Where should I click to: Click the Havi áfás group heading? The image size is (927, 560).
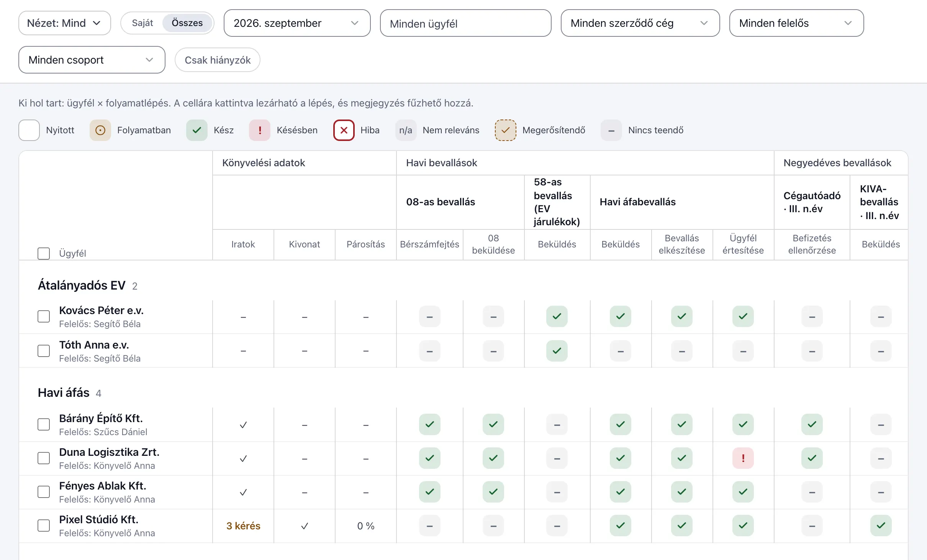point(64,393)
